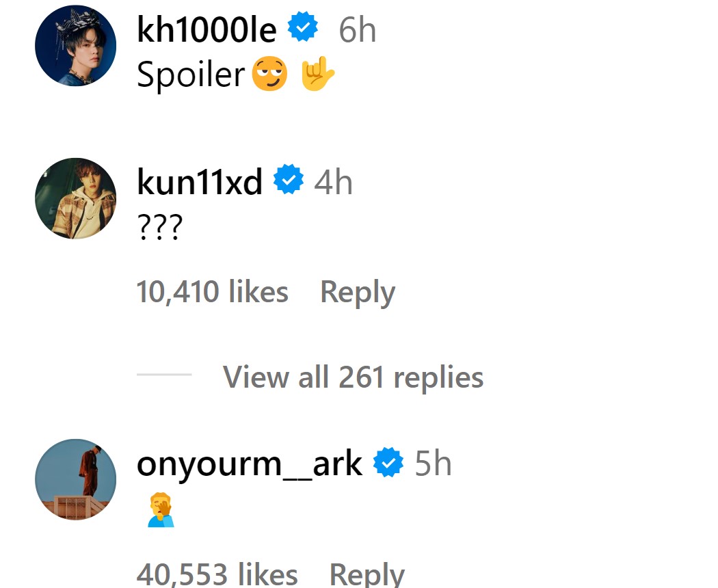View the 40,553 likes list

217,574
